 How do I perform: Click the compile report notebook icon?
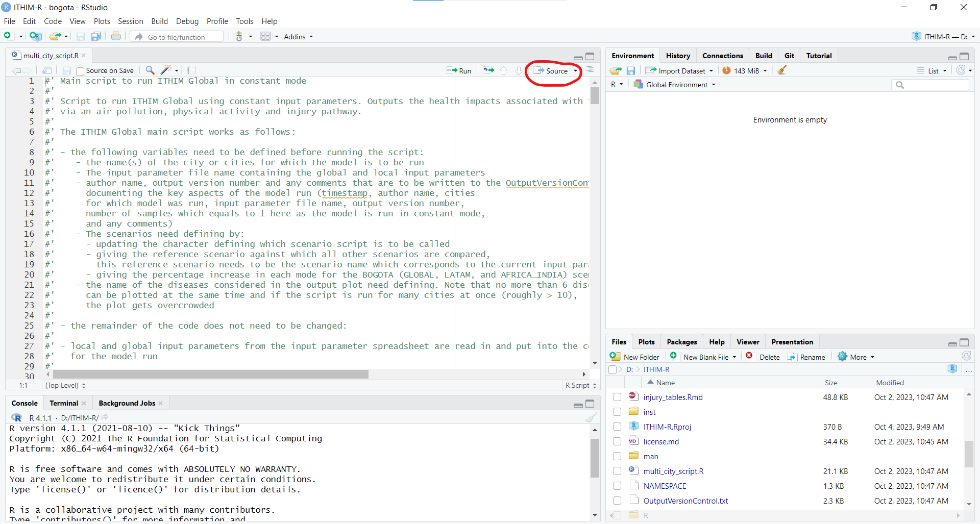(192, 70)
